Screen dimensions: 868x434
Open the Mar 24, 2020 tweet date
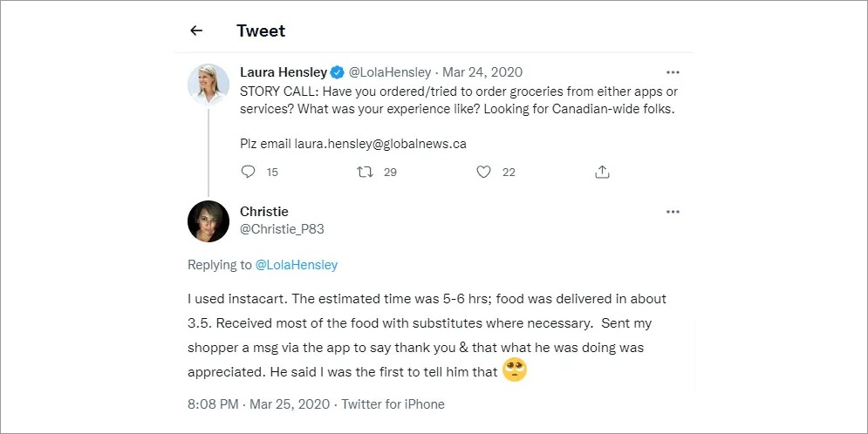[x=482, y=72]
